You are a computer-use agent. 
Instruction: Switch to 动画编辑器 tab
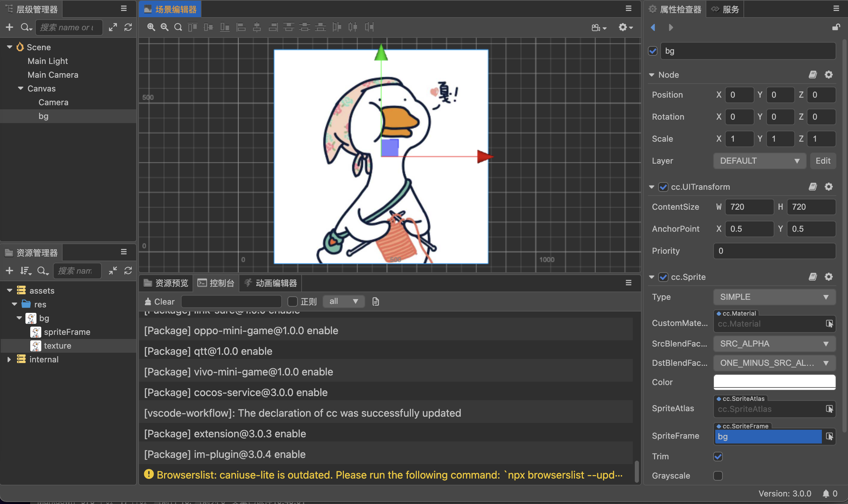coord(270,283)
